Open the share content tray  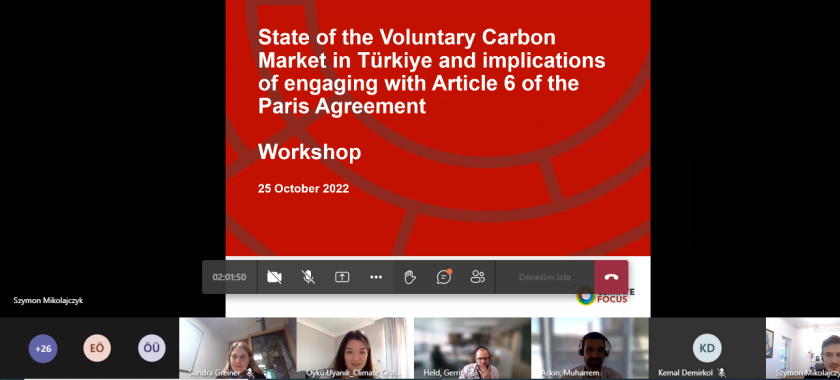[342, 277]
